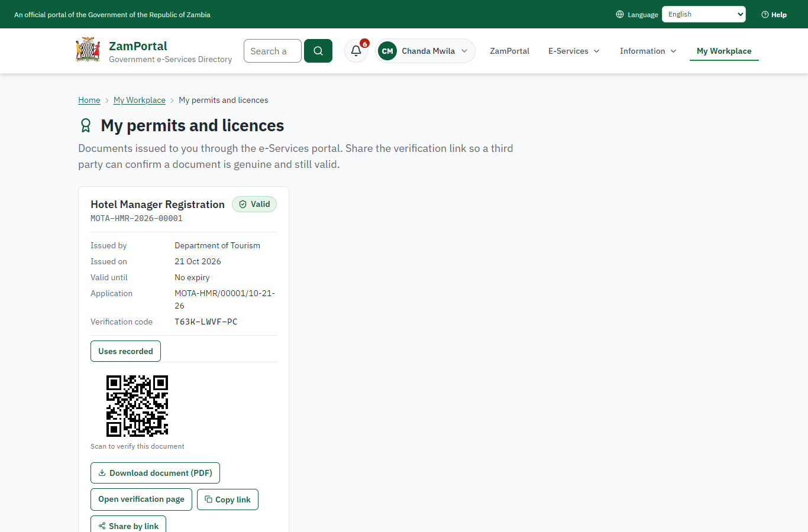Click the ZamPortal site title
Screen dimensions: 808x532
click(138, 46)
